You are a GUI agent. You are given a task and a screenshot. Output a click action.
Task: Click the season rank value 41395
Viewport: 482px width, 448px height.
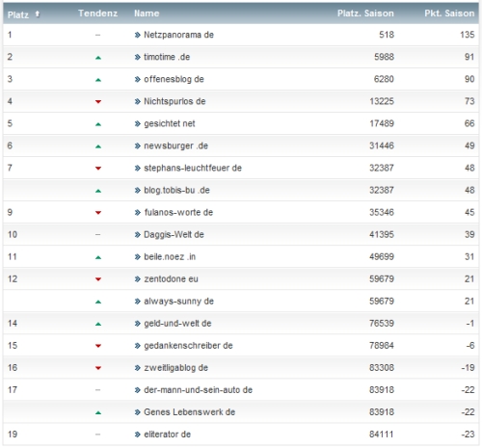382,234
